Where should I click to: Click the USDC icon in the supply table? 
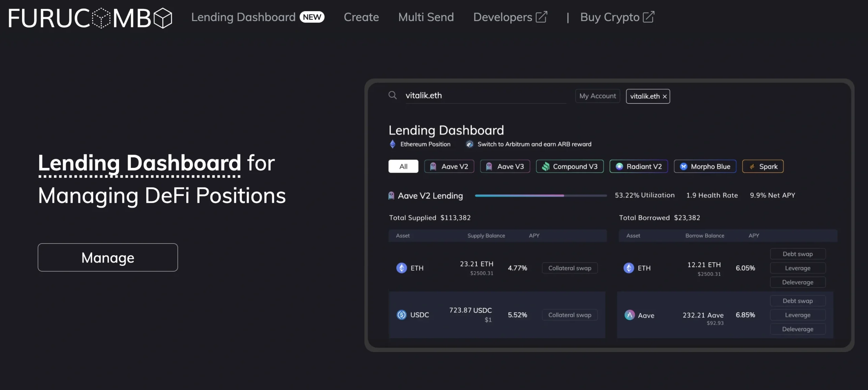[401, 315]
